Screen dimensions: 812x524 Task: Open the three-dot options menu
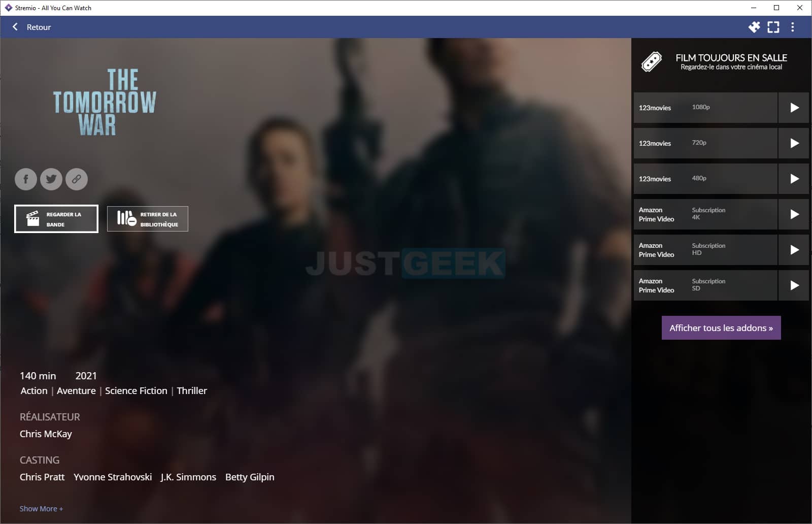pos(793,27)
